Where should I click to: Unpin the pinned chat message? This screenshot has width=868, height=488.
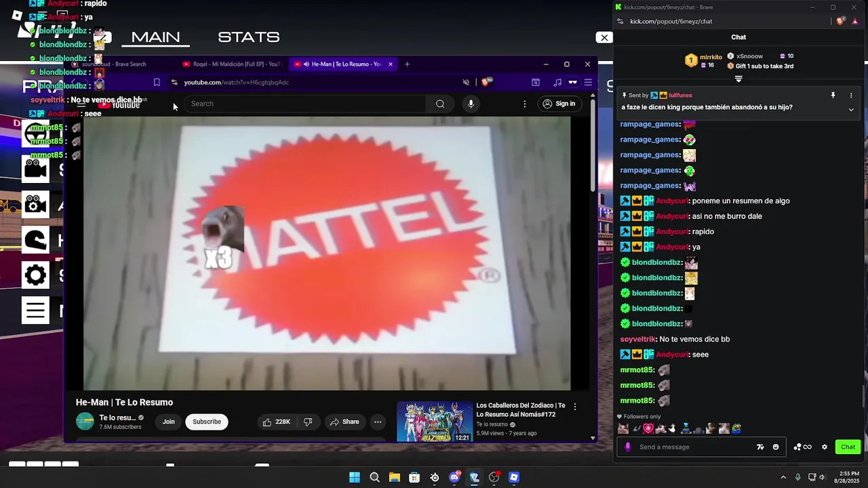pos(833,96)
